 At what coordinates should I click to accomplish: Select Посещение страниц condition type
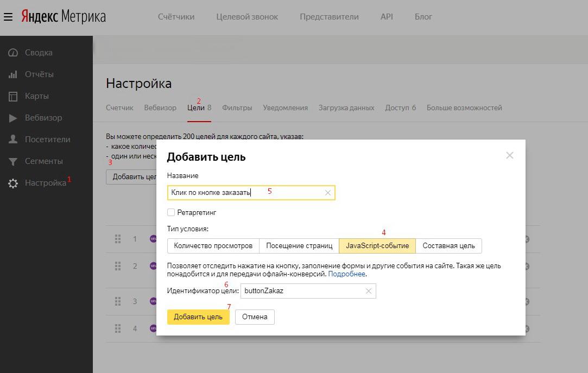[x=299, y=246]
